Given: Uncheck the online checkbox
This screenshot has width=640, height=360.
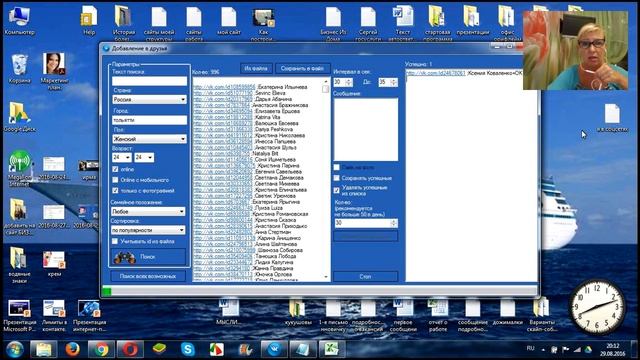Looking at the screenshot, I should point(115,169).
